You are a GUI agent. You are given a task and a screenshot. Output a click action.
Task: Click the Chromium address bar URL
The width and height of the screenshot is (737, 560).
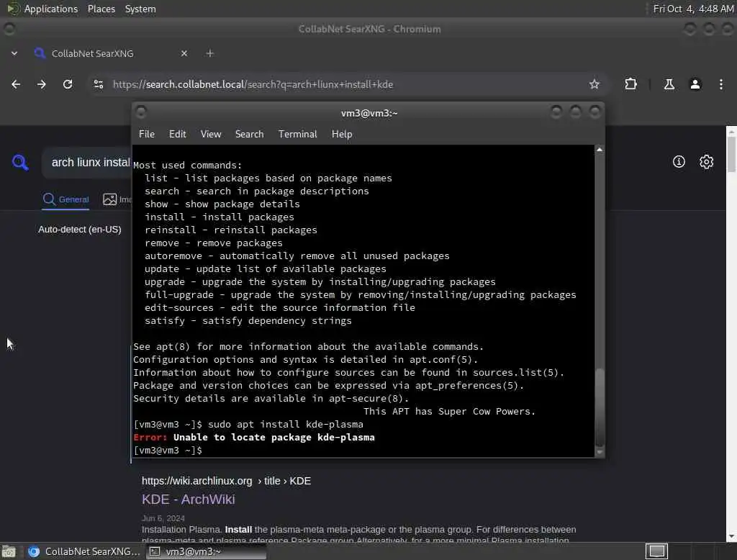[253, 85]
